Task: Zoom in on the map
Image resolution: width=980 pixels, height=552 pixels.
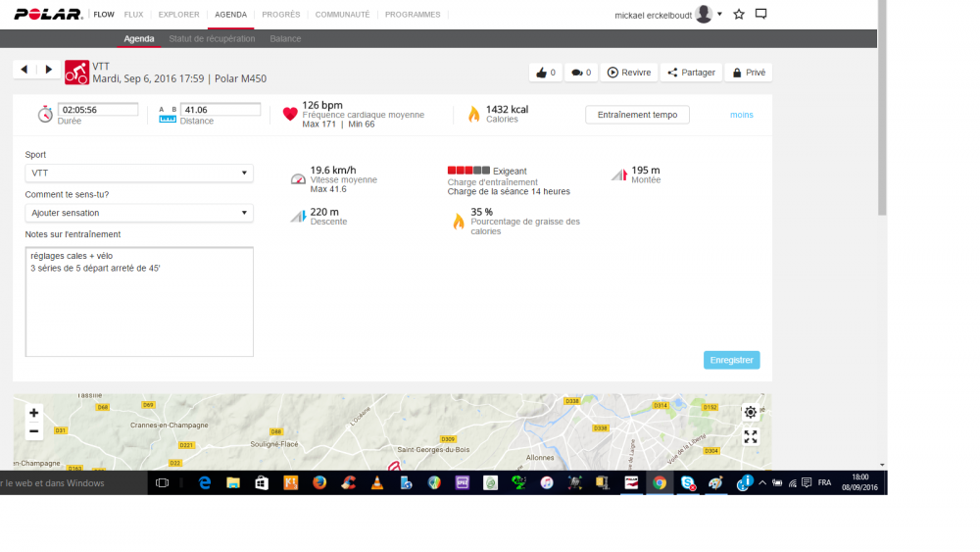Action: (x=34, y=413)
